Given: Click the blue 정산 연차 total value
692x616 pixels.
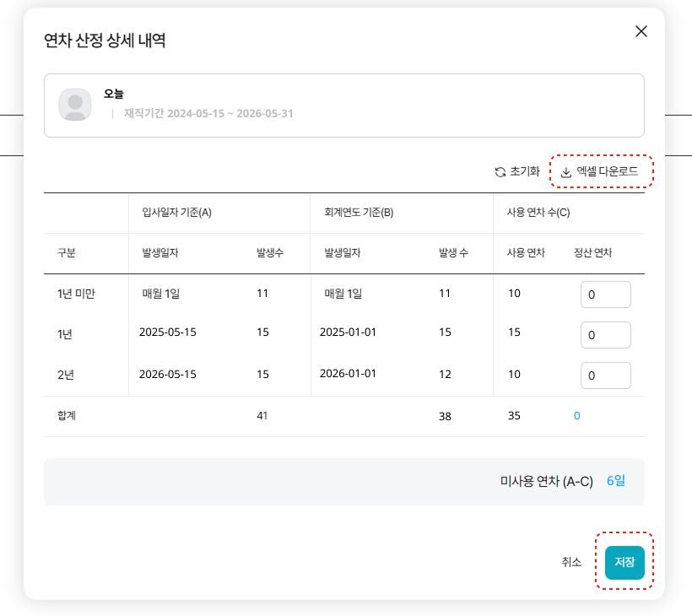Looking at the screenshot, I should click(x=577, y=415).
